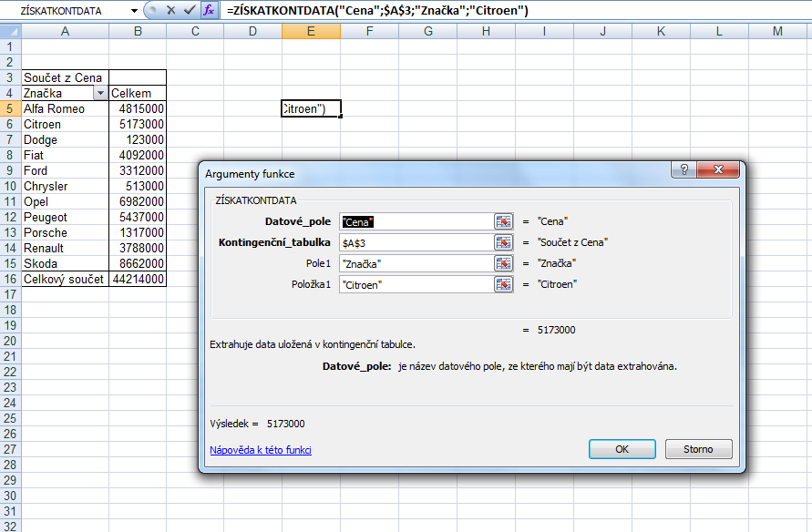Select row 32 header
Image resolution: width=812 pixels, height=532 pixels.
[x=10, y=526]
